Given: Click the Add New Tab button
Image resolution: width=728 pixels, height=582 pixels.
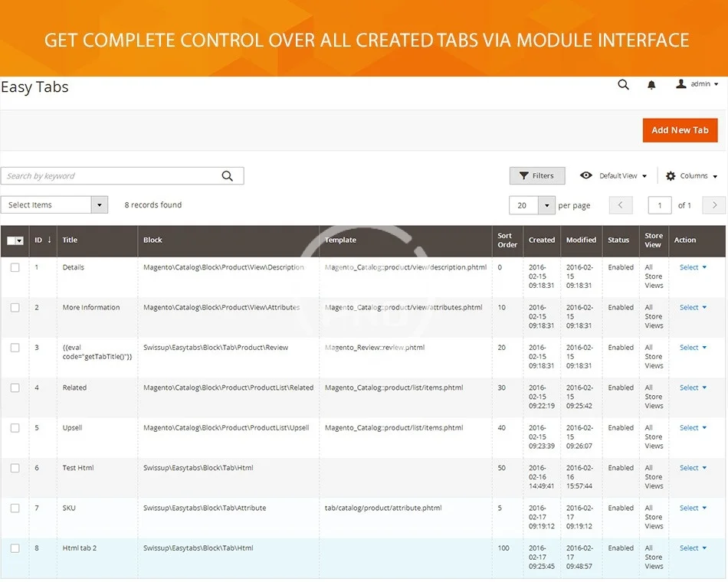Looking at the screenshot, I should tap(680, 130).
